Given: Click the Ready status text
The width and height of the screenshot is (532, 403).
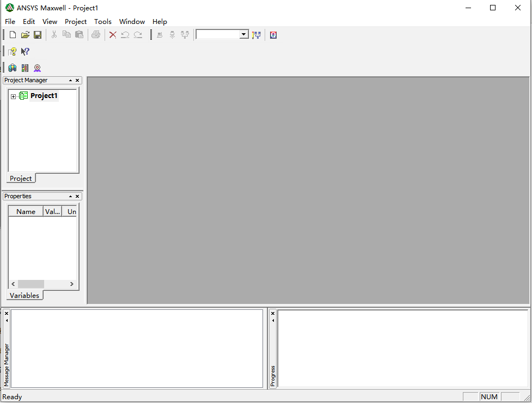Looking at the screenshot, I should (12, 397).
